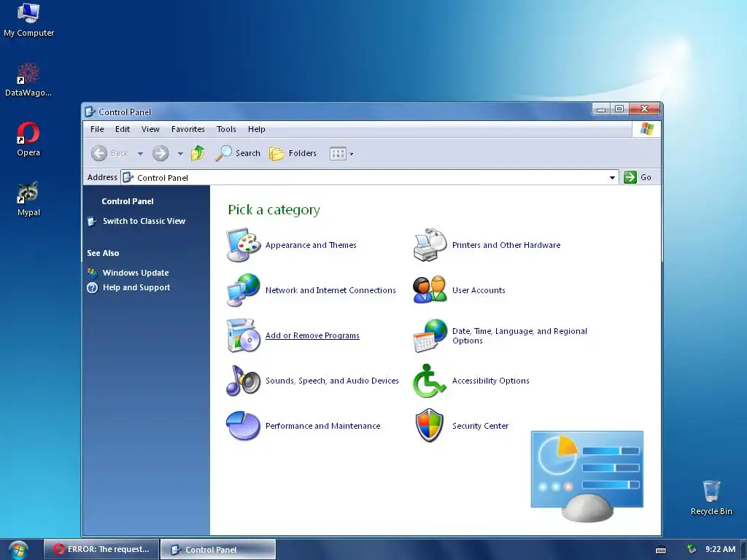Click the Windows Start orb
This screenshot has width=747, height=560.
(x=18, y=550)
